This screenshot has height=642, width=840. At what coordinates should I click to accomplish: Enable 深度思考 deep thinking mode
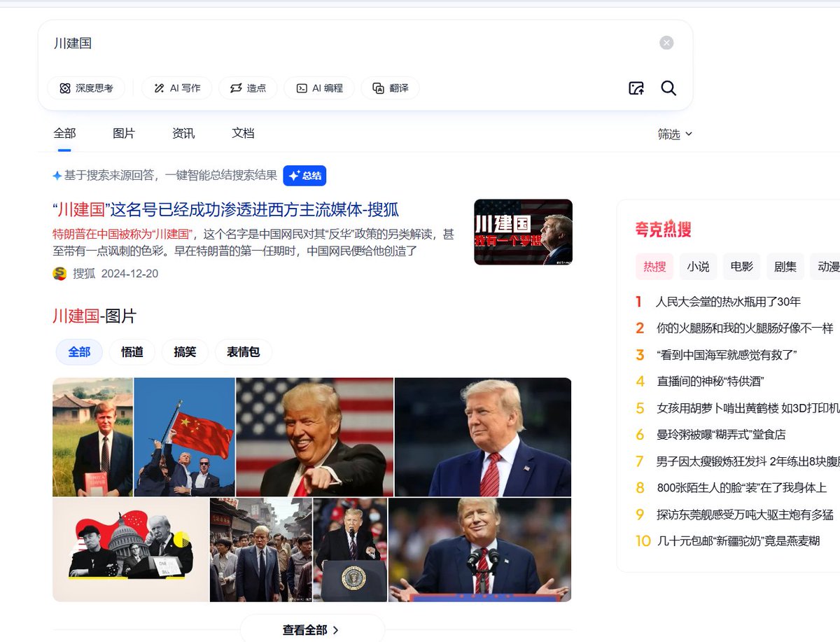(x=86, y=88)
